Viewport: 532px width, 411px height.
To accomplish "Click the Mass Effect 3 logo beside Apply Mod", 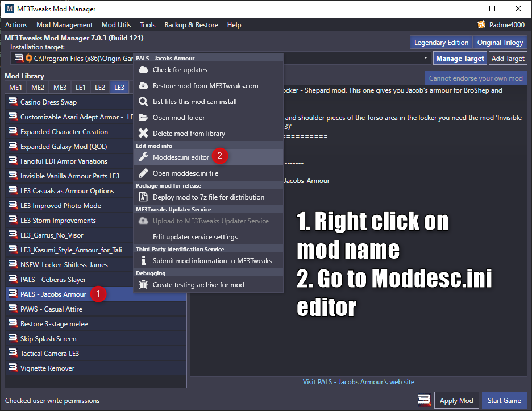I will 424,400.
